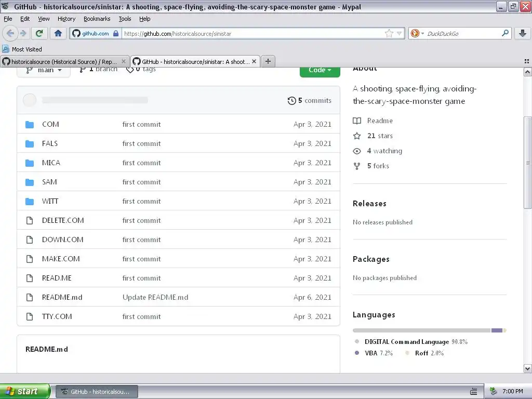The height and width of the screenshot is (399, 532).
Task: Open the WITT folder icon
Action: pyautogui.click(x=30, y=202)
